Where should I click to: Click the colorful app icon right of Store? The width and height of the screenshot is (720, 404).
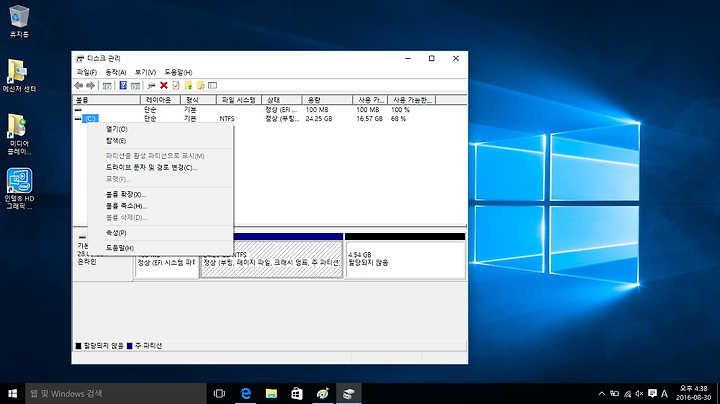coord(323,393)
